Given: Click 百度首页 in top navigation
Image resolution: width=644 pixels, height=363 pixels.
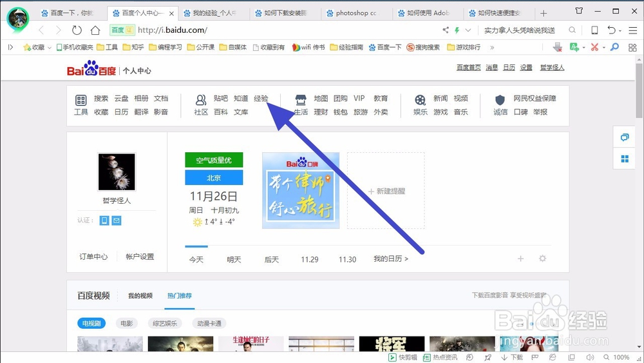Looking at the screenshot, I should (x=469, y=68).
